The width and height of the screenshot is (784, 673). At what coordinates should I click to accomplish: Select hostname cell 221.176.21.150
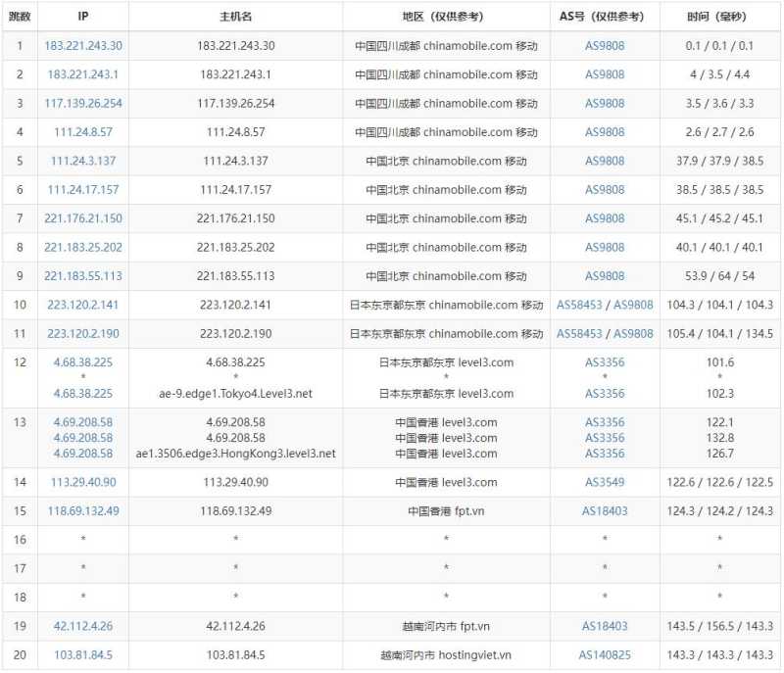[x=235, y=218]
